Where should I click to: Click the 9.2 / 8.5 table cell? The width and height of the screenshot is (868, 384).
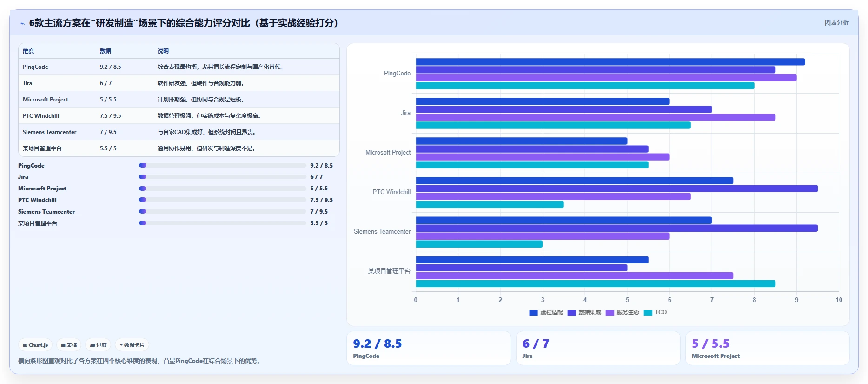tap(110, 67)
